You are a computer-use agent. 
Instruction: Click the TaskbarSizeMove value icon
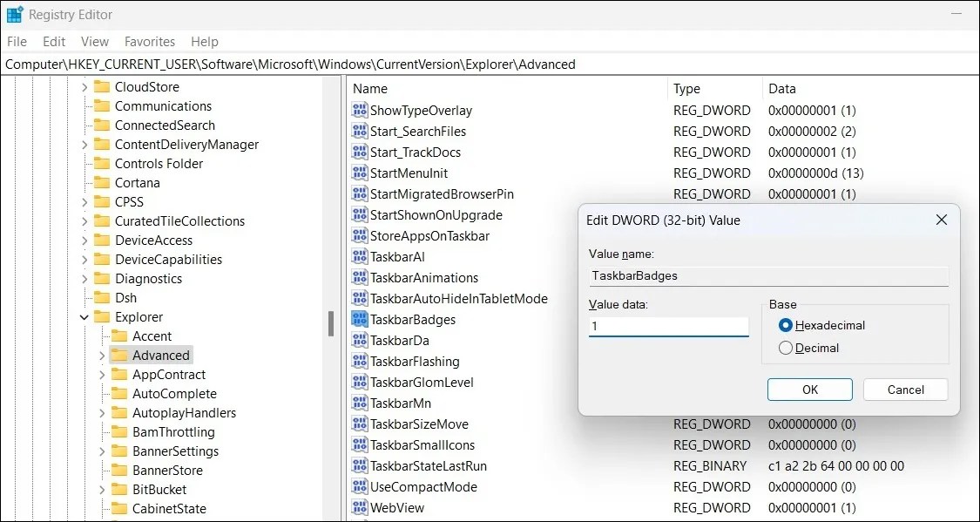coord(360,424)
